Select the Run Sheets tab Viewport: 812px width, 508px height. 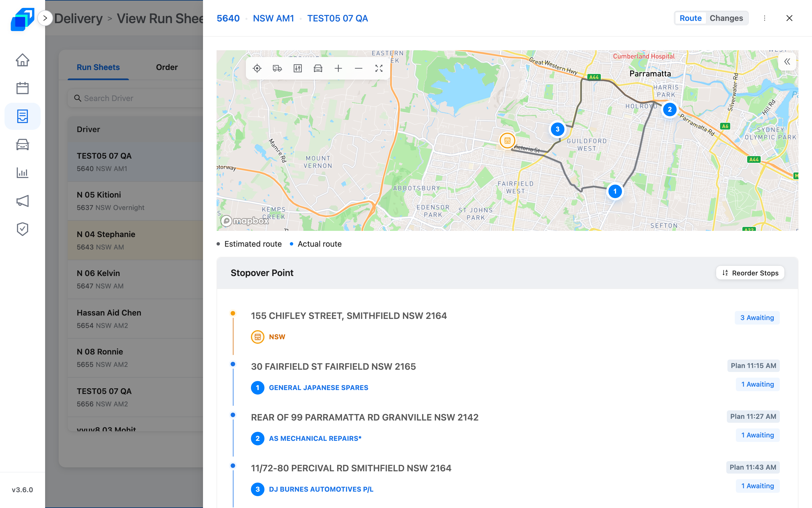(98, 67)
